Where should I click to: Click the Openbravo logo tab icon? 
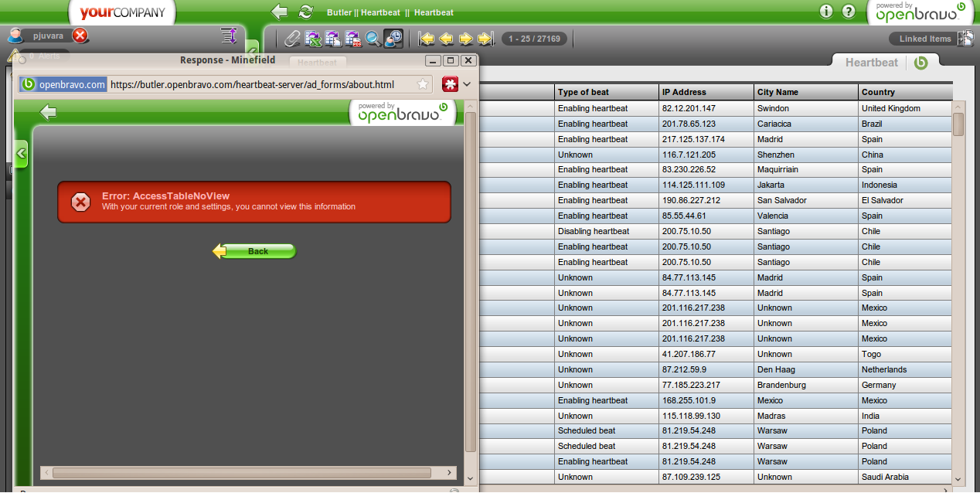pos(920,63)
